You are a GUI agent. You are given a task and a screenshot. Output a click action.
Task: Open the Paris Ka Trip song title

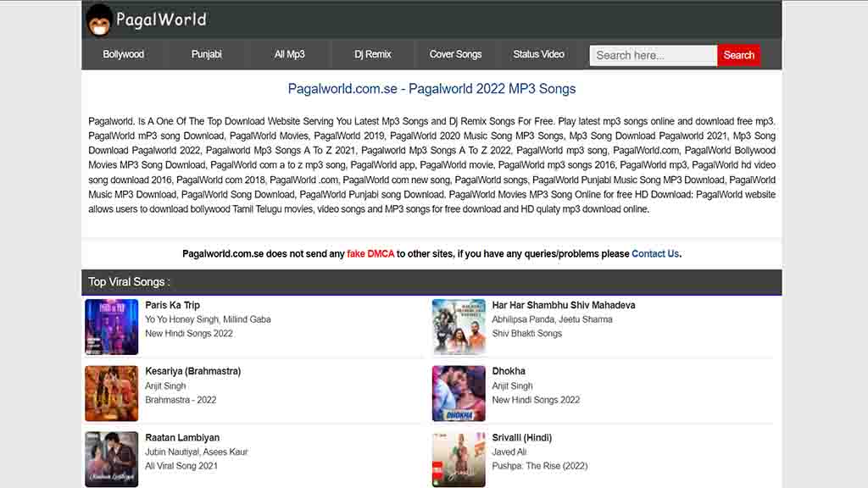172,305
